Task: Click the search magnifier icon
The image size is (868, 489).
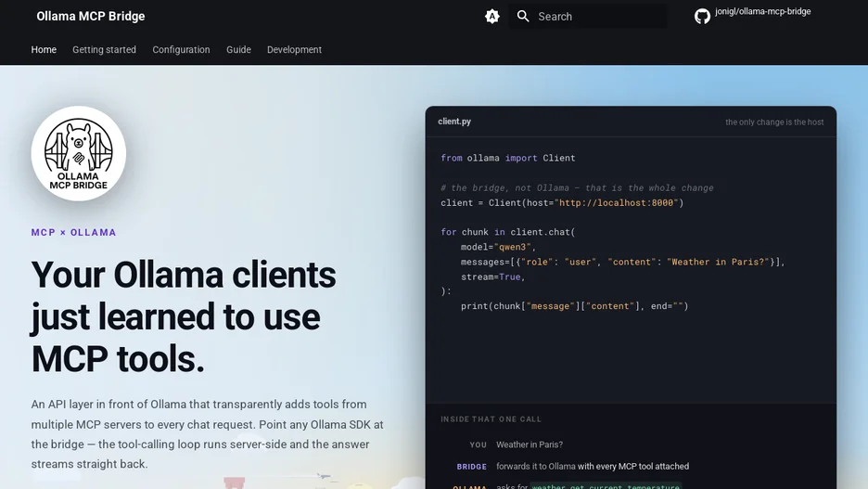Action: coord(523,17)
